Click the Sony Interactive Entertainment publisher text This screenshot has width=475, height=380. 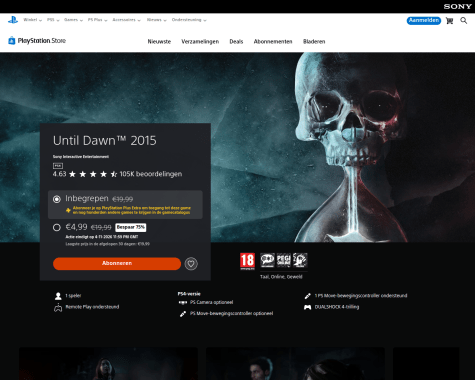click(81, 157)
